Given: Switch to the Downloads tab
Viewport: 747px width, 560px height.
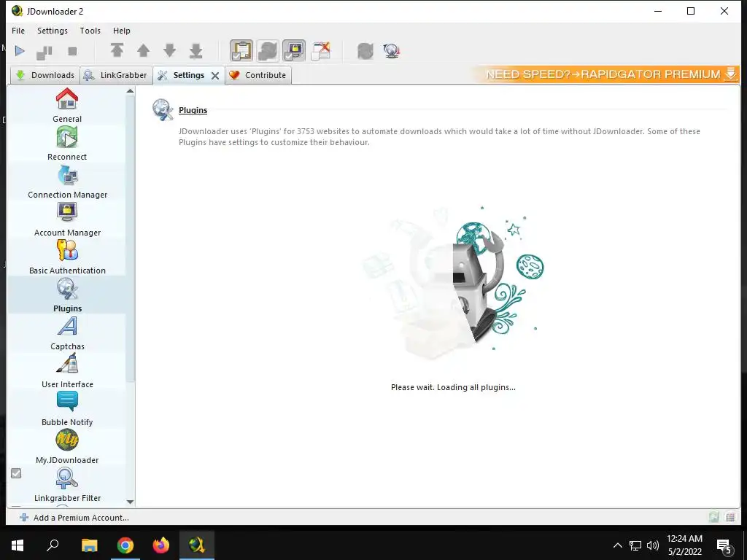Looking at the screenshot, I should click(x=45, y=75).
